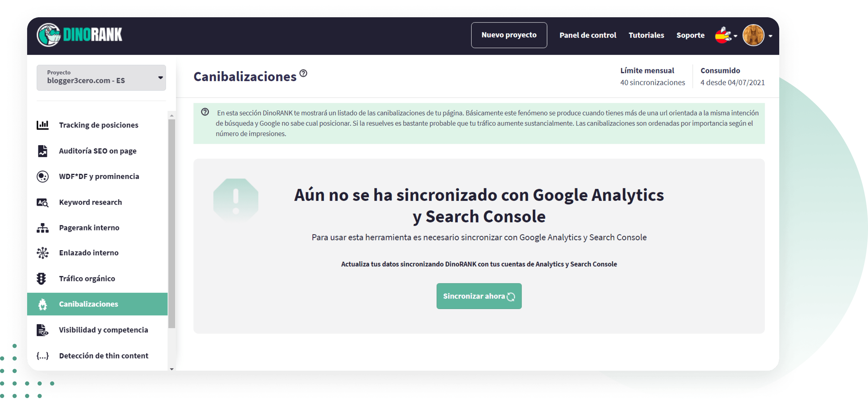This screenshot has width=868, height=403.
Task: Click the 'Límite mensual' label
Action: click(647, 70)
